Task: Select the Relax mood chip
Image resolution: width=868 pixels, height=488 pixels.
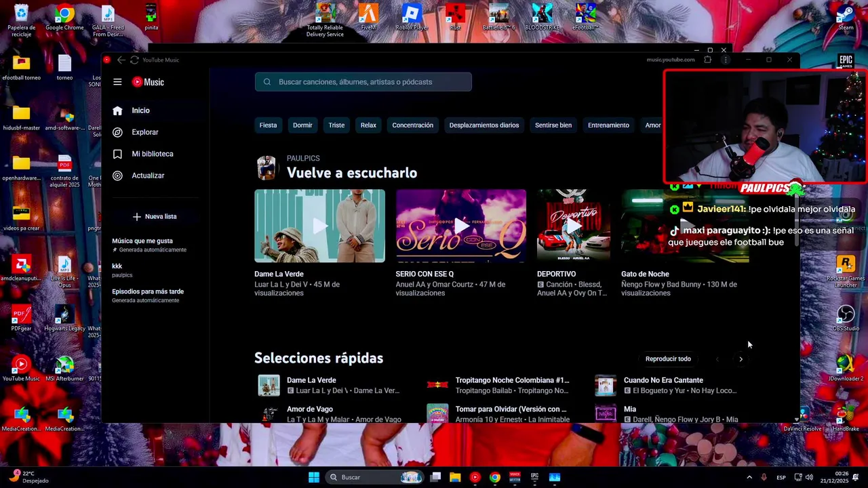Action: click(x=368, y=125)
